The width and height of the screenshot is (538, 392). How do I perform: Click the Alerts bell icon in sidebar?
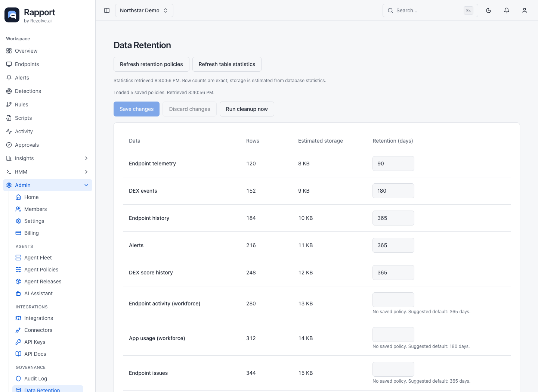[x=9, y=78]
